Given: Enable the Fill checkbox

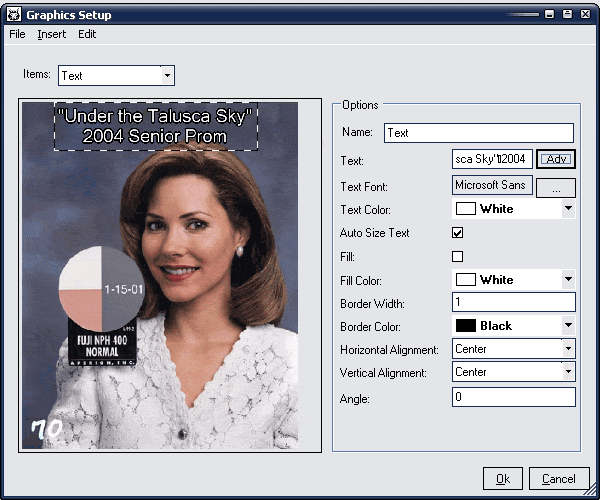Looking at the screenshot, I should click(x=458, y=257).
